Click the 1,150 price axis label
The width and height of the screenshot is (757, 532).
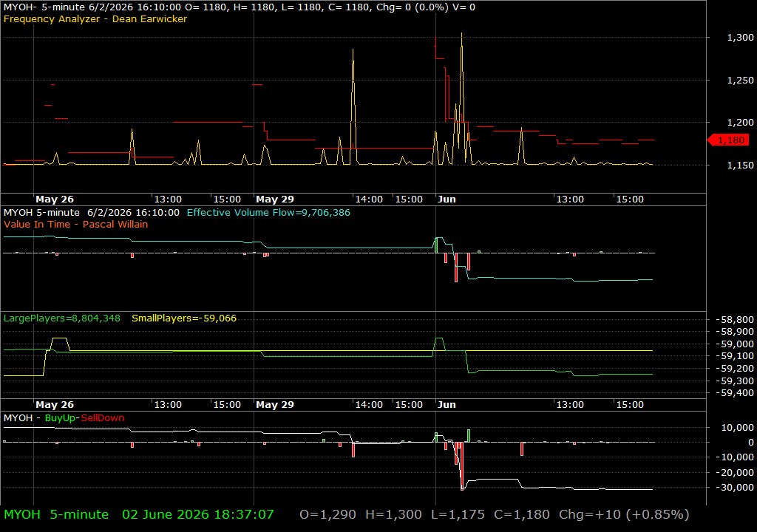click(740, 165)
